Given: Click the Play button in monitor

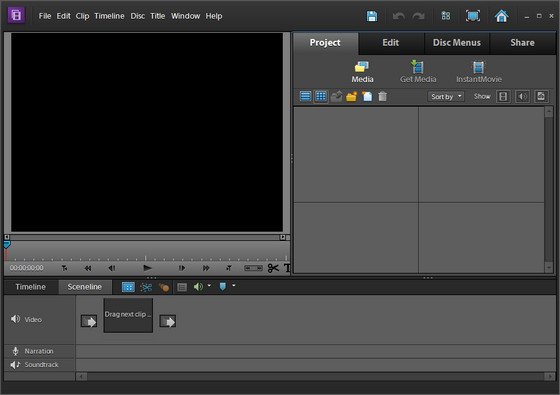Looking at the screenshot, I should pos(147,268).
